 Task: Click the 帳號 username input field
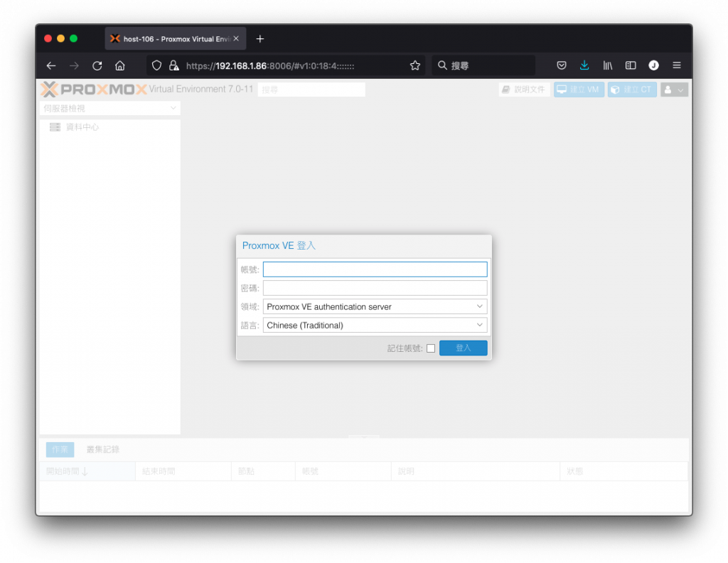(x=375, y=269)
